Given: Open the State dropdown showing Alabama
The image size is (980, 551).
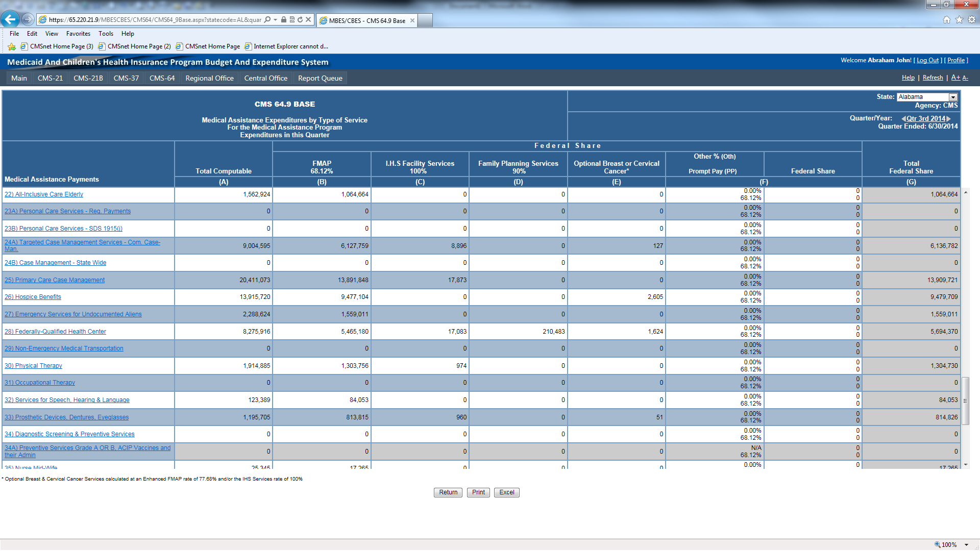Looking at the screenshot, I should point(952,97).
